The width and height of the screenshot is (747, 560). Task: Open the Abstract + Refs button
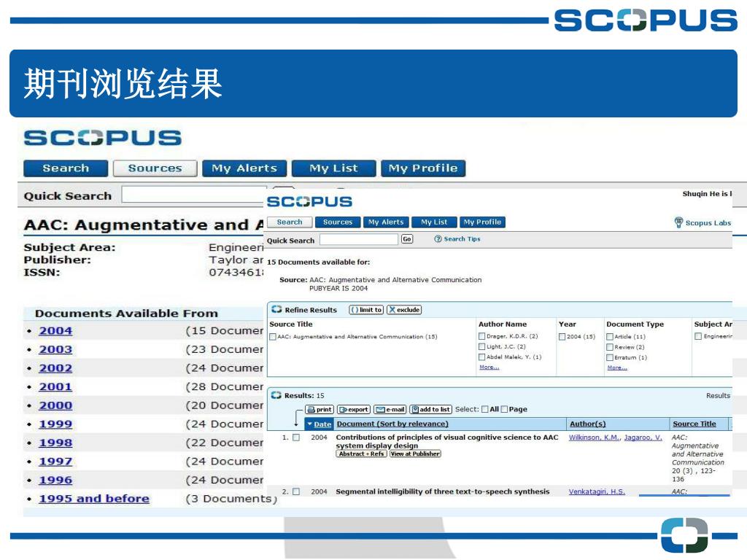pos(361,454)
